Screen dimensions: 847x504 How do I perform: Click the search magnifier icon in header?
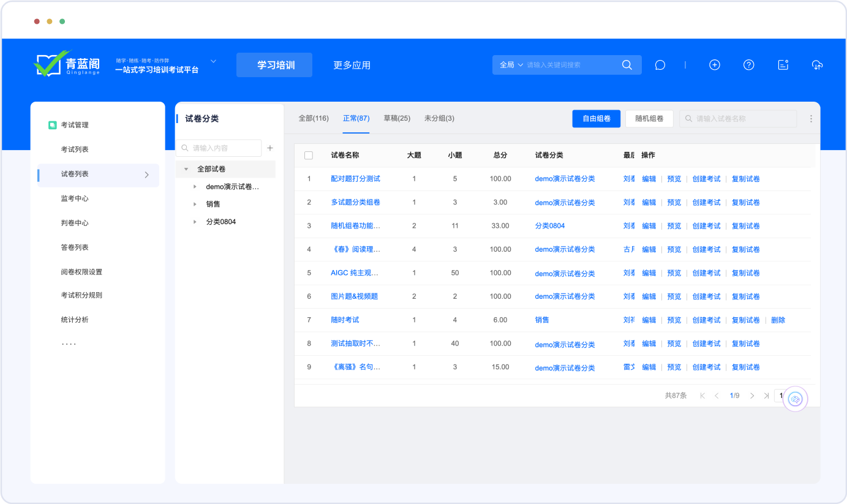click(627, 65)
